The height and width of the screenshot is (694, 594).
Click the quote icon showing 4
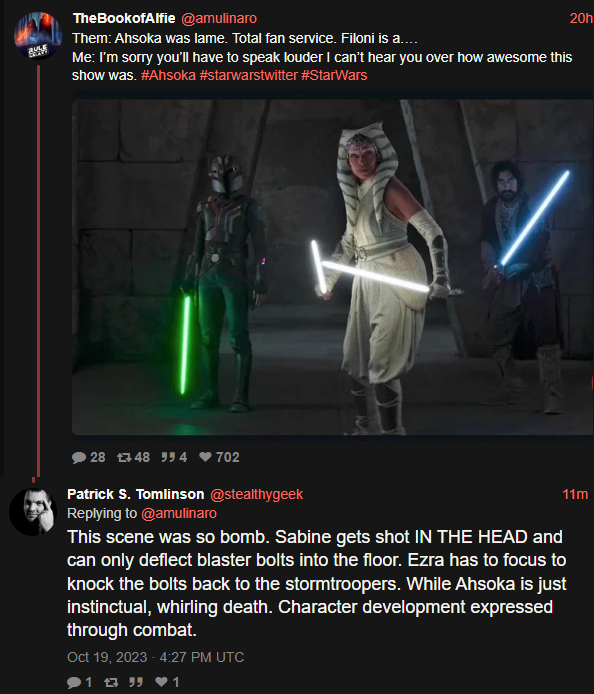tap(168, 457)
